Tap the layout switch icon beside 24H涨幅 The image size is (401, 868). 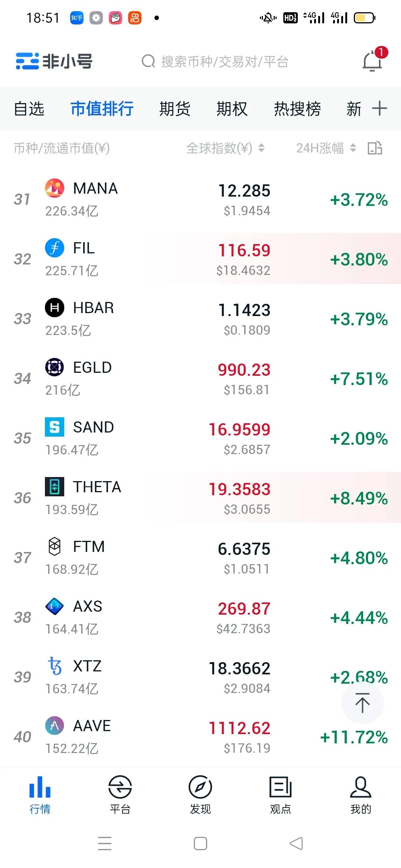[x=375, y=148]
